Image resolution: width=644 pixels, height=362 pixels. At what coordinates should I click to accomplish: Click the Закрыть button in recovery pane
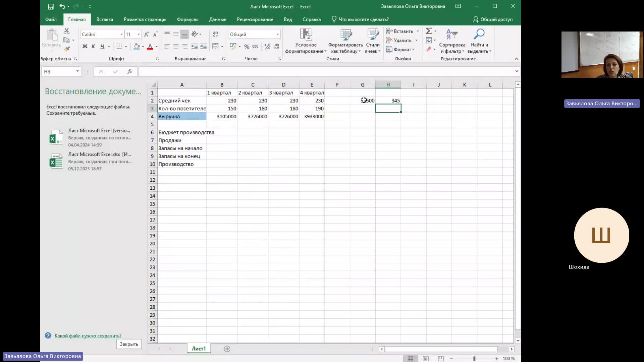129,344
